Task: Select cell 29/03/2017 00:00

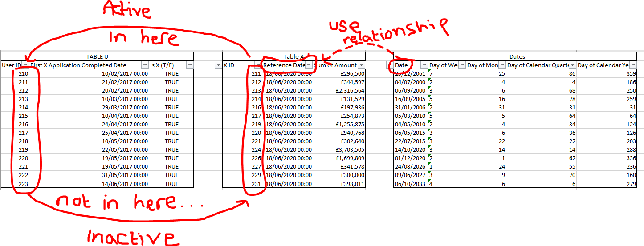Action: tap(89, 107)
